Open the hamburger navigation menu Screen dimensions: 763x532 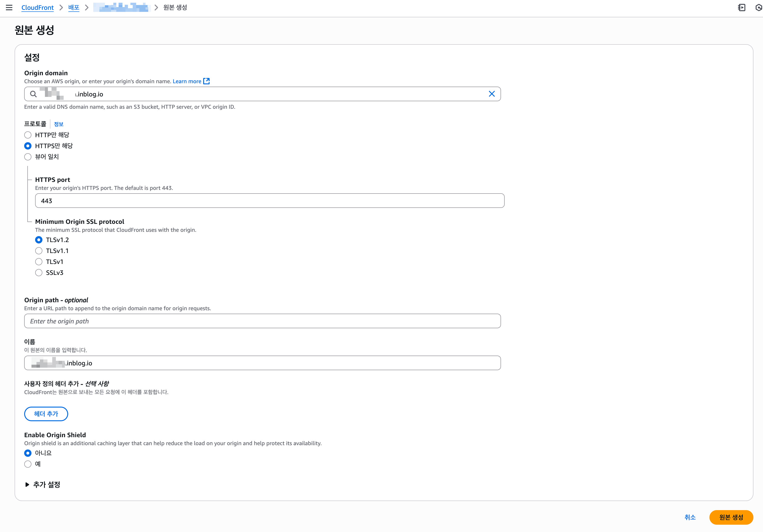tap(9, 7)
